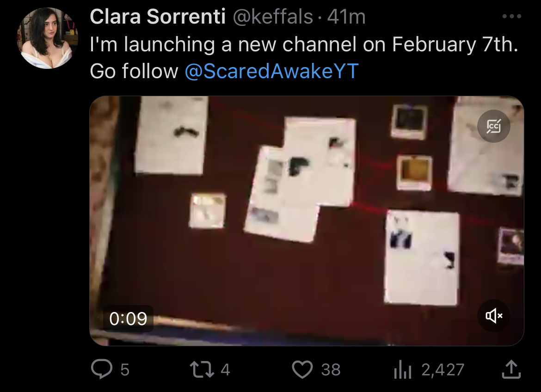
Task: Open the @ScaredAwakeYT mention link
Action: click(271, 71)
